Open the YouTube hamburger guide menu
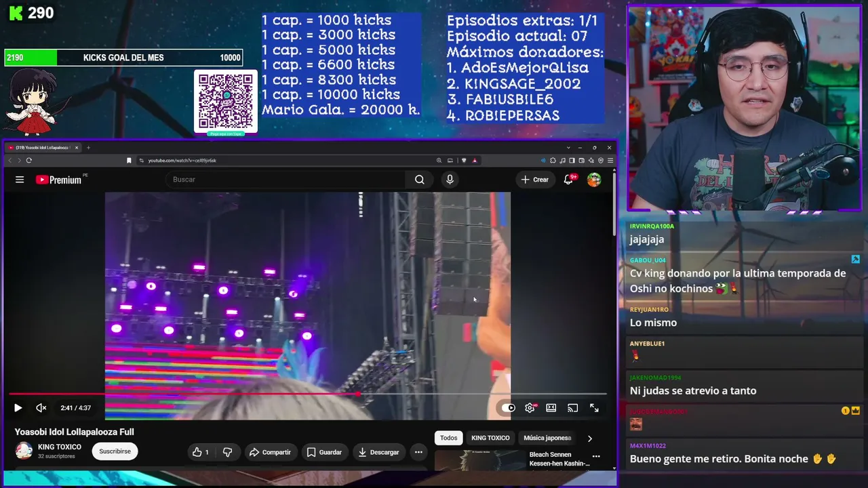Screen dimensions: 868x488 coord(20,180)
